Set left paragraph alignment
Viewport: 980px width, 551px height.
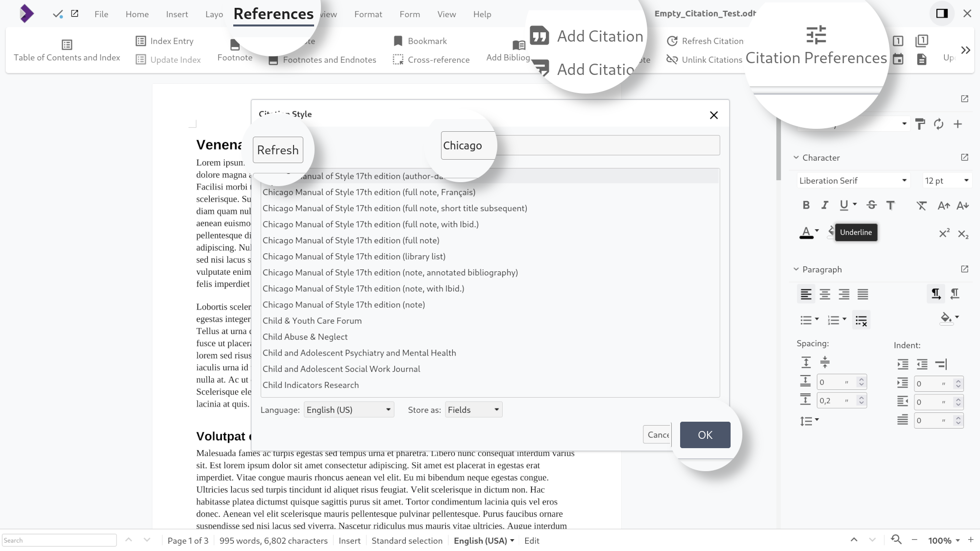806,294
